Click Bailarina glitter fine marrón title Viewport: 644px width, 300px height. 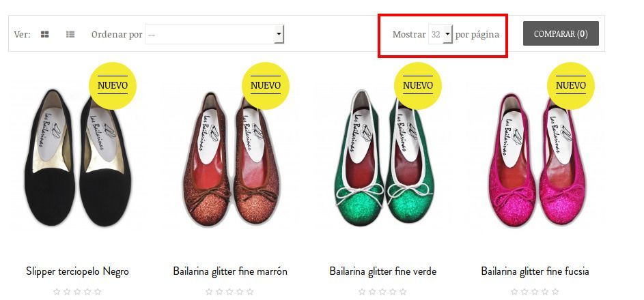tap(230, 271)
